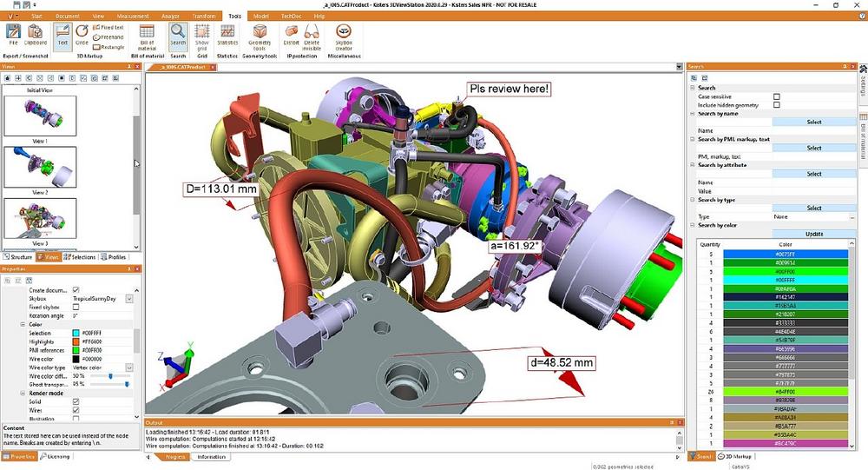Click the File export icon
Image resolution: width=868 pixels, height=470 pixels.
click(x=13, y=35)
